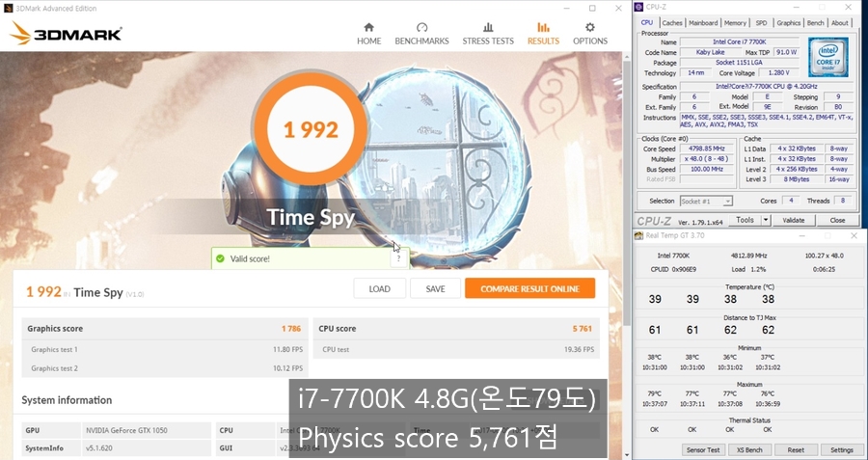
Task: Click the Real Temp title bar icon
Action: pos(638,236)
